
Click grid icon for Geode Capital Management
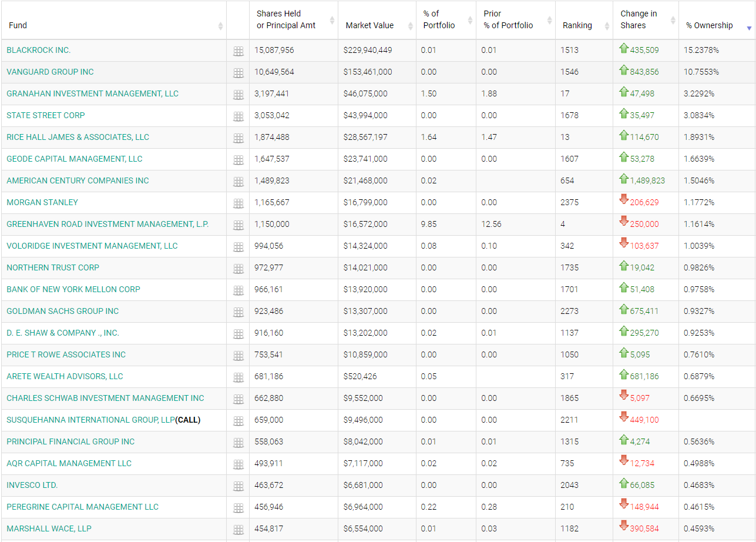[x=238, y=160]
